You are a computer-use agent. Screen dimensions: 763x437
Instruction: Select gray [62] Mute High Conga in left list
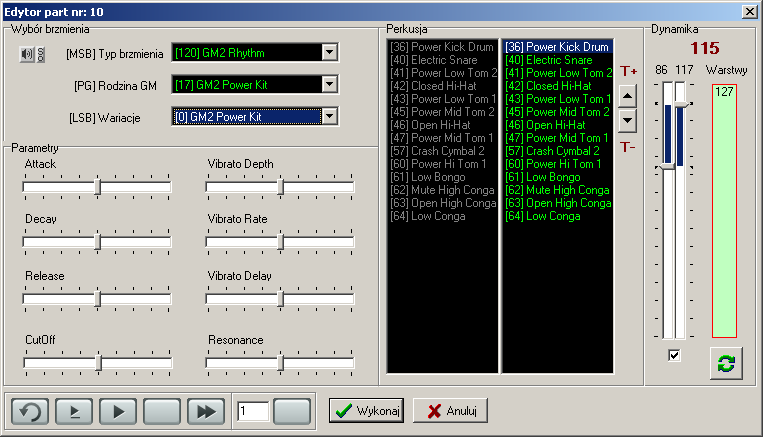[442, 190]
